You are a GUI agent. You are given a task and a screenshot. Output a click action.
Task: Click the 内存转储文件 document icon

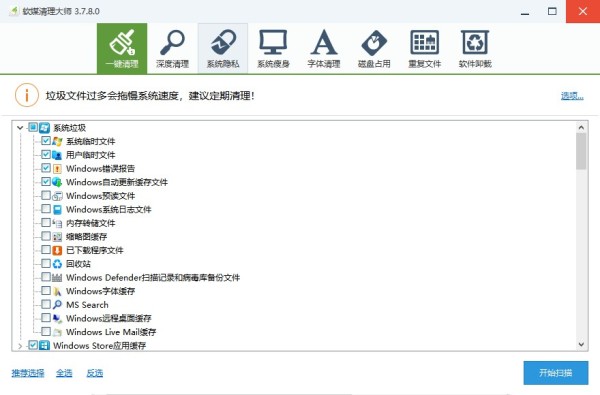pos(57,223)
